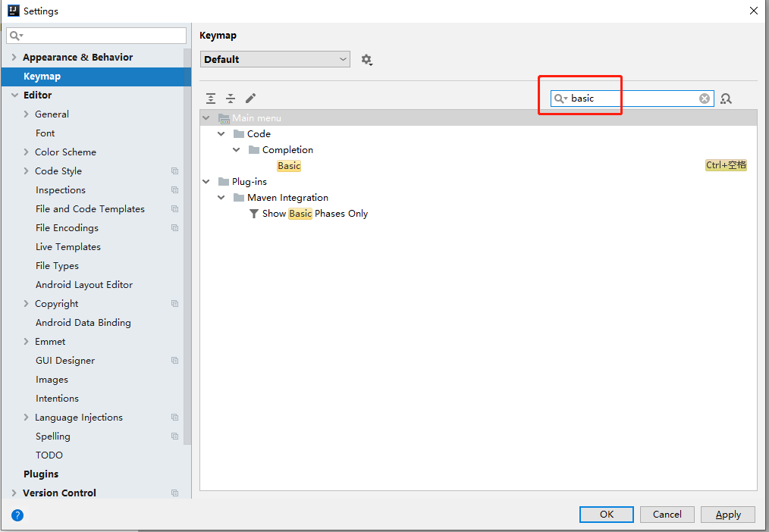The height and width of the screenshot is (532, 769).
Task: Focus the settings sidebar search field
Action: pos(96,36)
